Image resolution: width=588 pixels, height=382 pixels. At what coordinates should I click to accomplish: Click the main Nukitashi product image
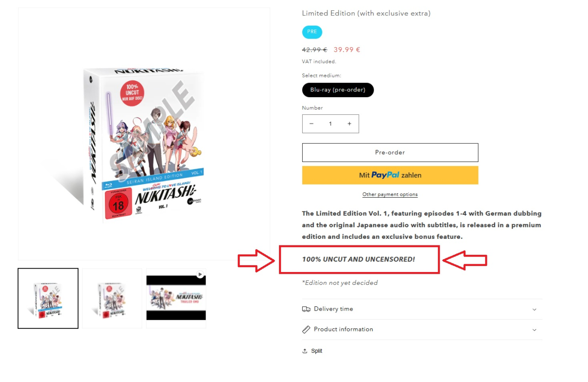tap(144, 134)
